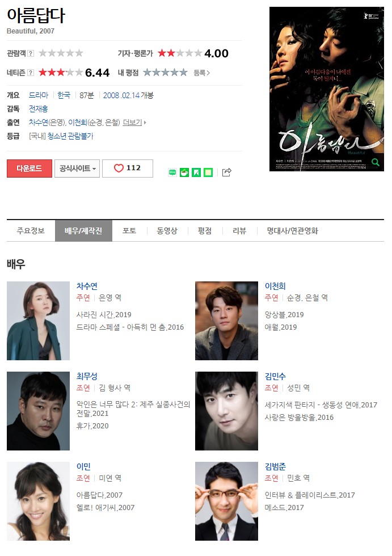The image size is (392, 556).
Task: Click the 관람객 question mark help icon
Action: click(x=31, y=53)
